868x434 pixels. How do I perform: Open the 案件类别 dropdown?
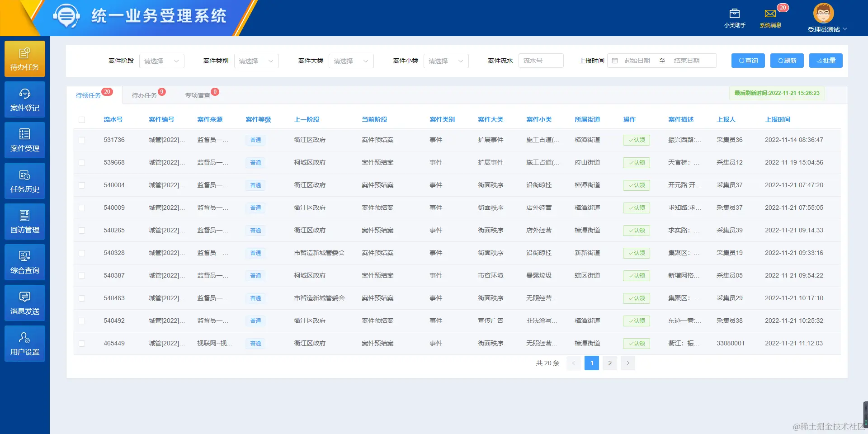coord(256,61)
